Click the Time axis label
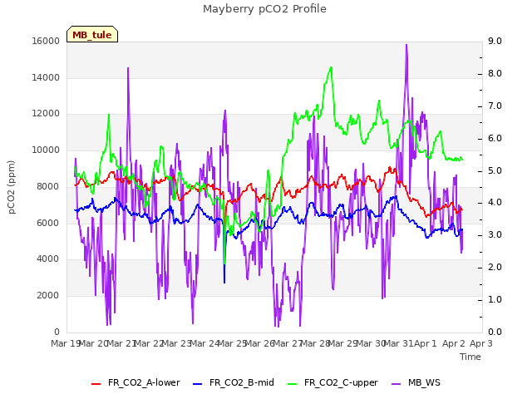Image resolution: width=532 pixels, height=399 pixels. coord(470,357)
